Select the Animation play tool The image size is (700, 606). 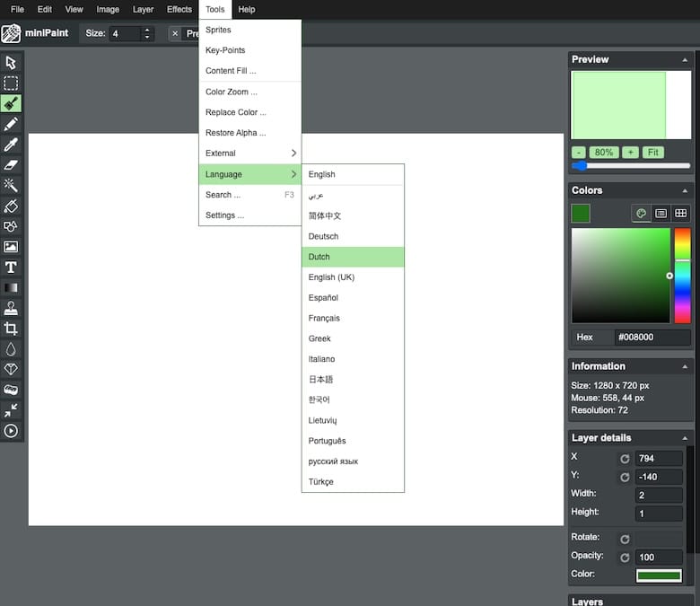coord(11,431)
